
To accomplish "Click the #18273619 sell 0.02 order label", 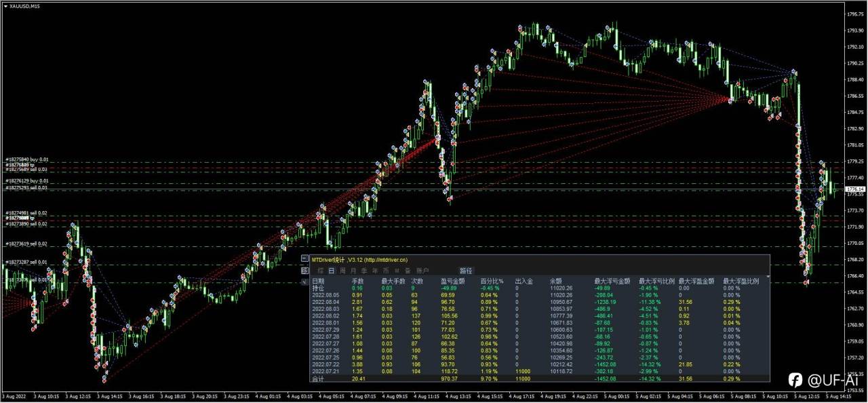I will click(26, 244).
